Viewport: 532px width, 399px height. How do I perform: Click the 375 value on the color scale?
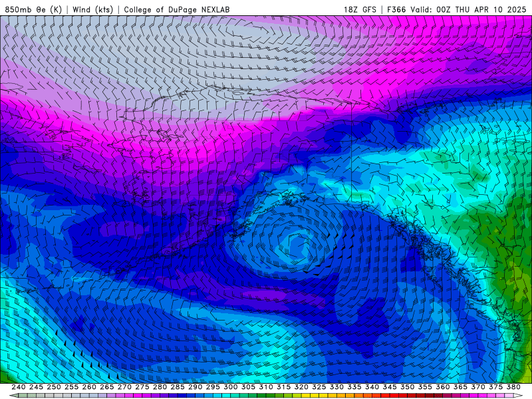[495, 387]
